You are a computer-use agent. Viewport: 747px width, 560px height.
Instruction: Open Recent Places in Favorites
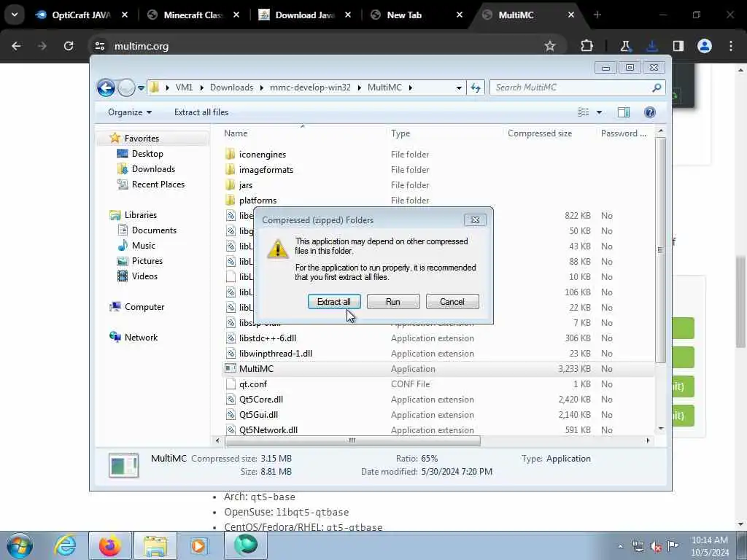tap(158, 184)
